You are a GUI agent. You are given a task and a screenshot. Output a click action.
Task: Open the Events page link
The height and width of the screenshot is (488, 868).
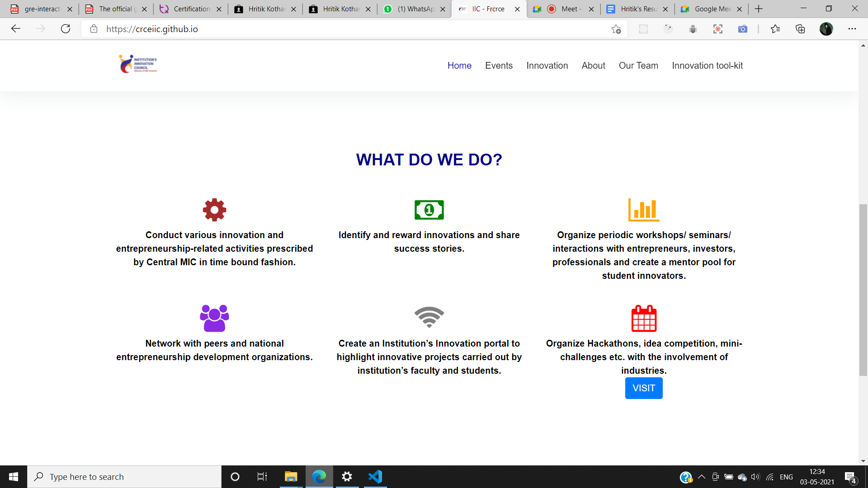(x=499, y=66)
